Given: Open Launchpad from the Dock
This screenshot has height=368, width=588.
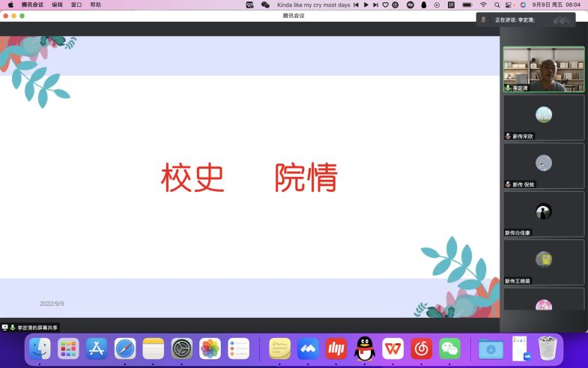Looking at the screenshot, I should pos(68,349).
